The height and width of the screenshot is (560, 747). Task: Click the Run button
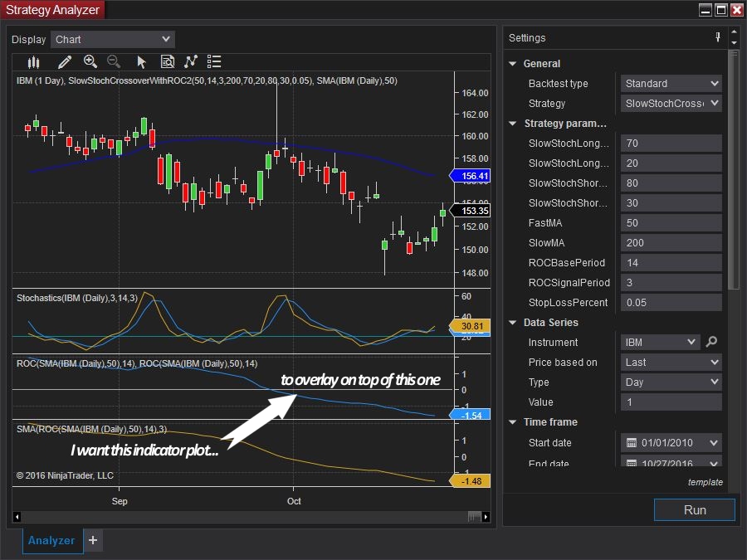(695, 510)
